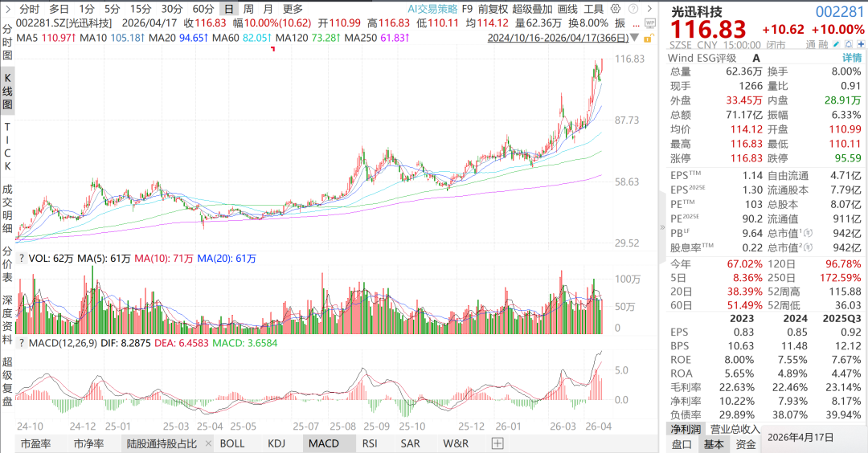Switch to the KDJ indicator tab
The height and width of the screenshot is (453, 868).
pyautogui.click(x=276, y=443)
